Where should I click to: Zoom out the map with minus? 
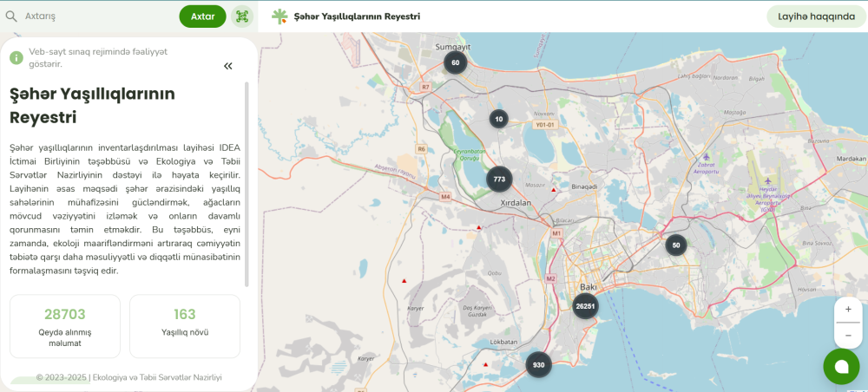(x=848, y=335)
